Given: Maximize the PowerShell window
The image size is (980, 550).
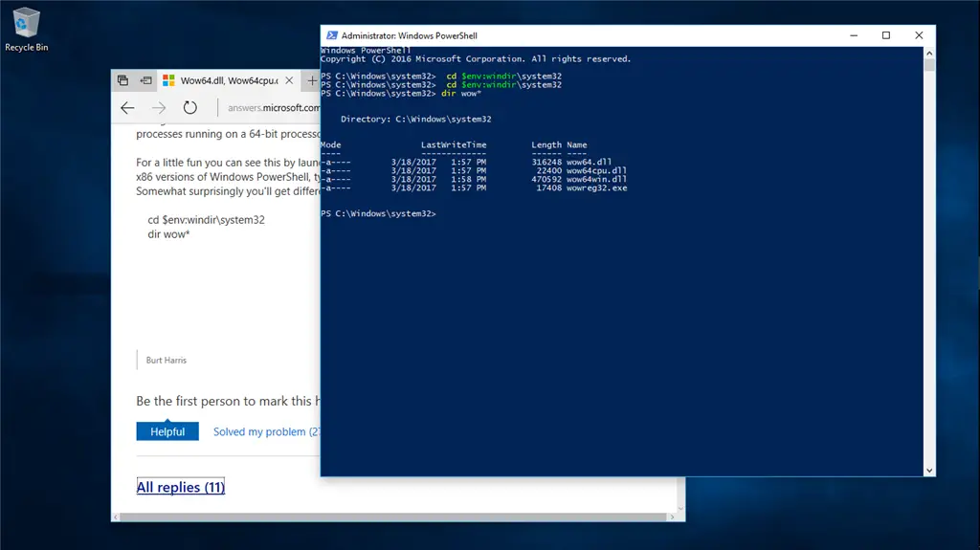Looking at the screenshot, I should [886, 35].
